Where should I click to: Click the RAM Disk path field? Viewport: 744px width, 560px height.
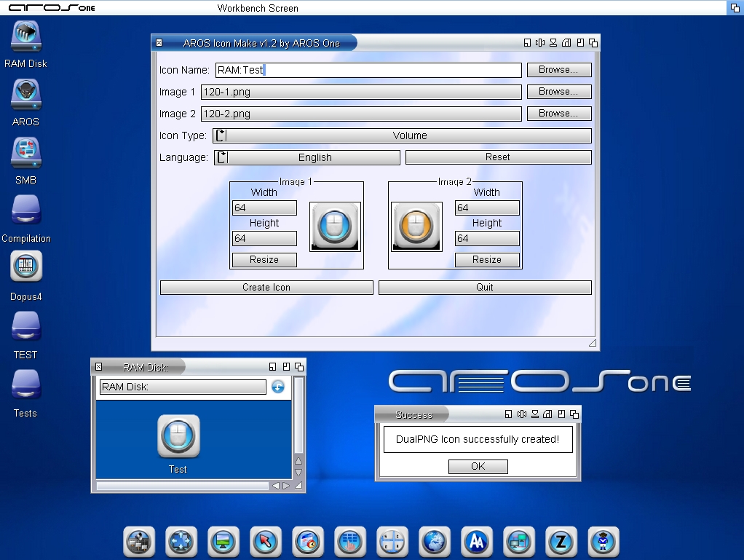[x=183, y=387]
